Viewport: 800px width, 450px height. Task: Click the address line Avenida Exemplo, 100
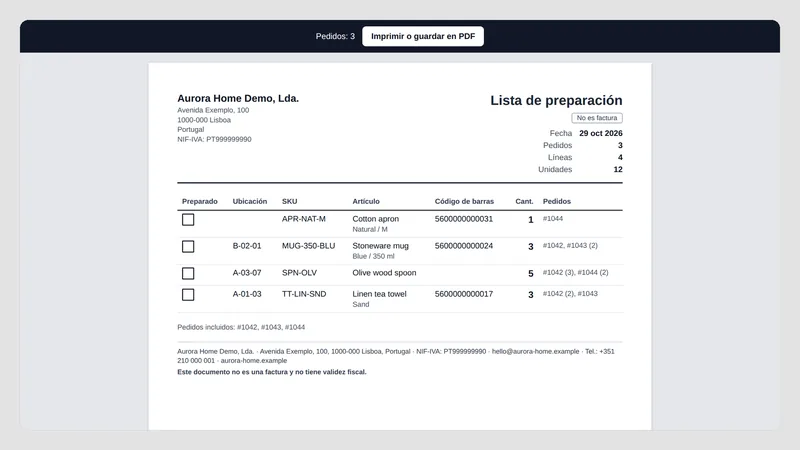(213, 110)
